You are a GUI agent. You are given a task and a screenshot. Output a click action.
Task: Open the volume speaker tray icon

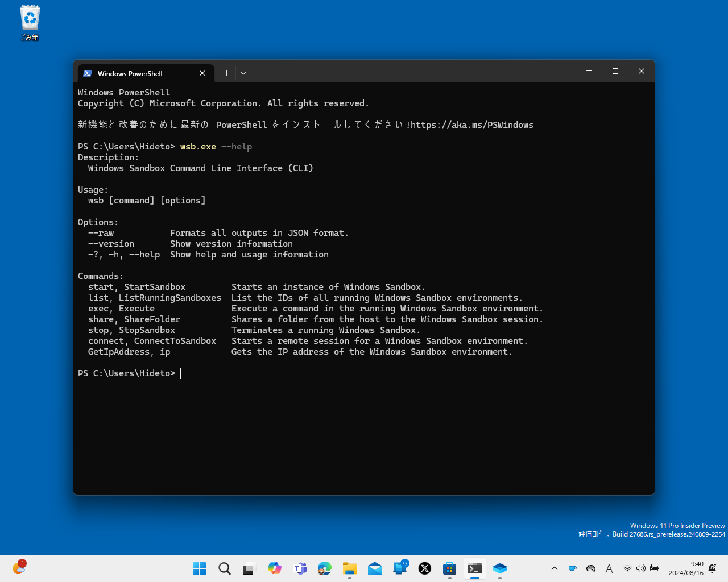tap(641, 568)
